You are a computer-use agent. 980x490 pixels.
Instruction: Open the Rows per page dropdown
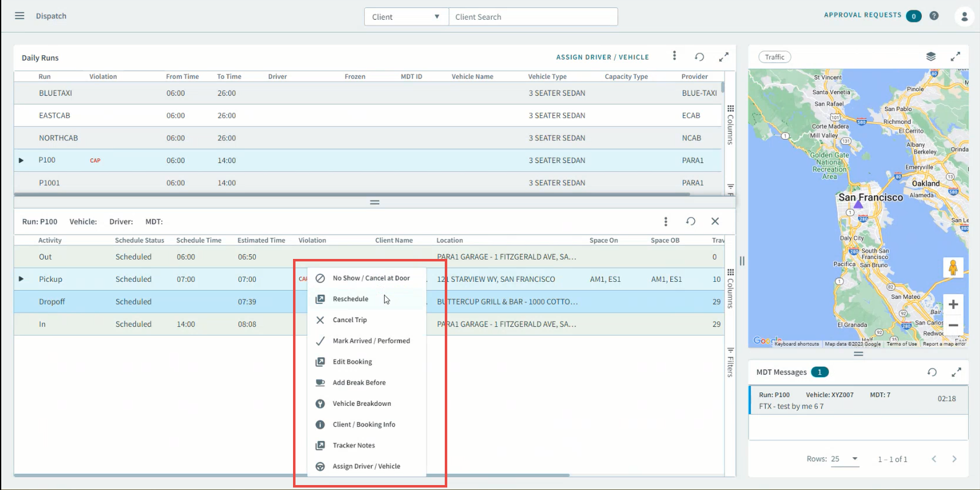coord(845,459)
